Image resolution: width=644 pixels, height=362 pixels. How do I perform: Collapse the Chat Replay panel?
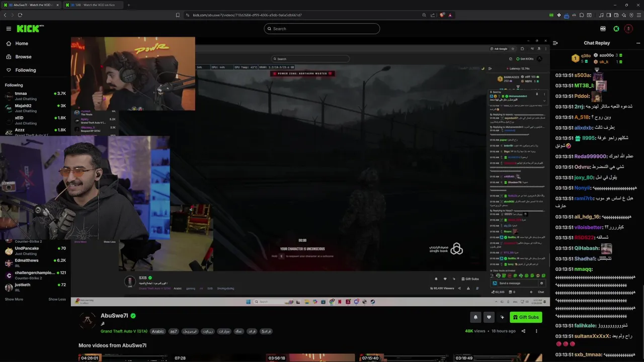(x=555, y=43)
